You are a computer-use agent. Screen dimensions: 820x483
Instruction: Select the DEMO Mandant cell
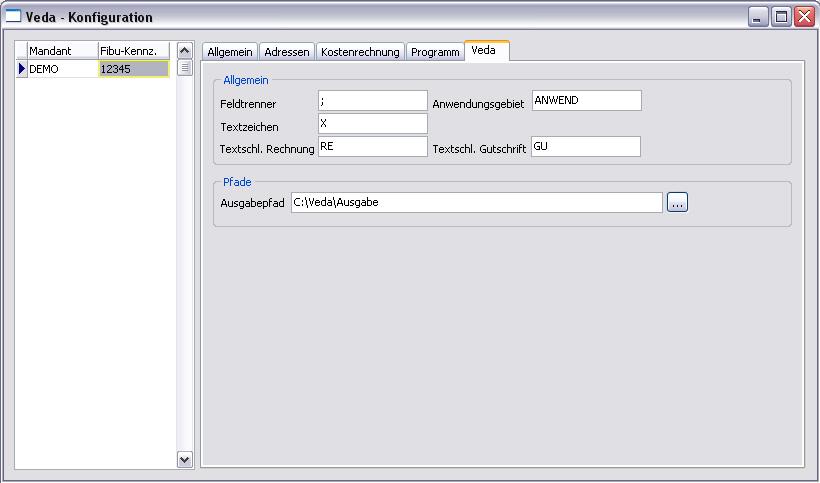click(62, 69)
